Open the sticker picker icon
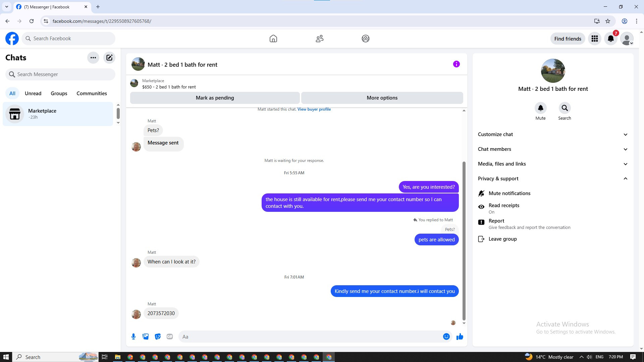This screenshot has width=644, height=362. (158, 337)
